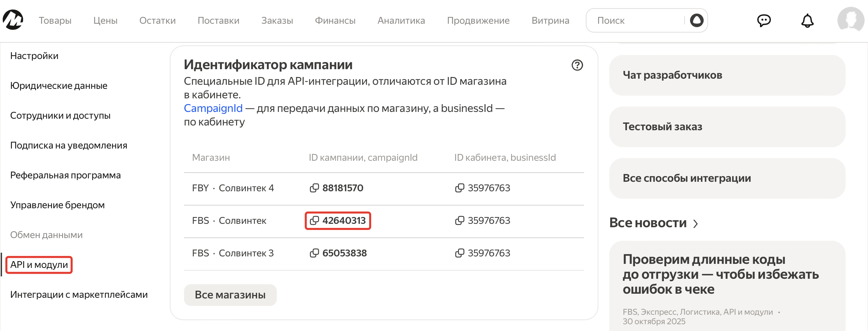This screenshot has height=331, width=868.
Task: Select API и модули in sidebar
Action: 39,265
